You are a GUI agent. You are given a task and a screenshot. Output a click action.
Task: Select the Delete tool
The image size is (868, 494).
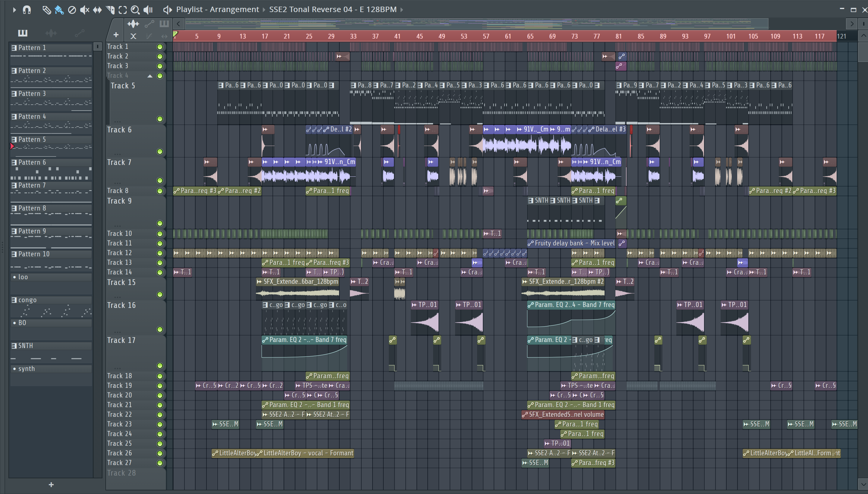coord(72,10)
